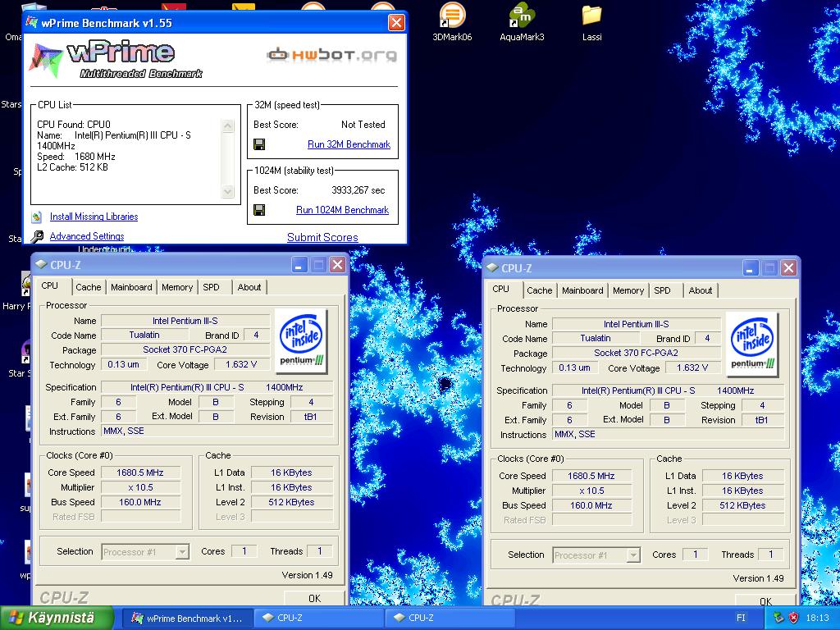Click CPU List scrollbar down arrow
This screenshot has height=630, width=840.
pyautogui.click(x=228, y=191)
